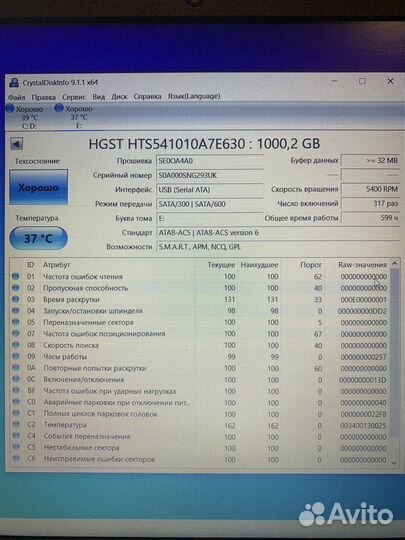Click the power on hours 599 ч
This screenshot has height=540, width=405.
coord(370,218)
